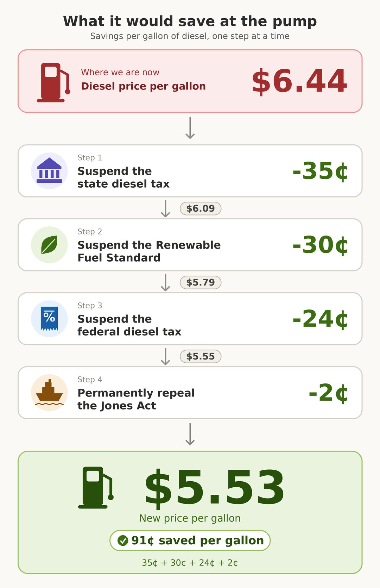Select the $6.09 price pill
Image resolution: width=380 pixels, height=588 pixels.
[x=201, y=208]
